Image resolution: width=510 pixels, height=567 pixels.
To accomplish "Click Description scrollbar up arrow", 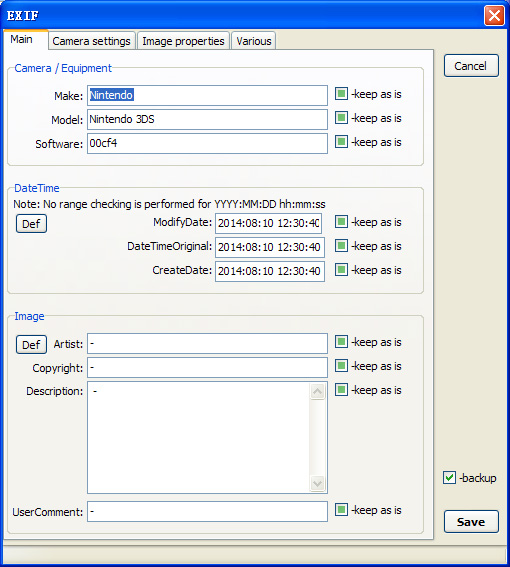I will click(318, 392).
